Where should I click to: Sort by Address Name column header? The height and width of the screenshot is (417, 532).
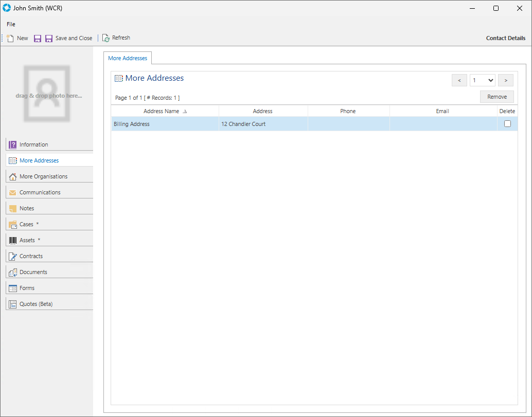point(162,111)
